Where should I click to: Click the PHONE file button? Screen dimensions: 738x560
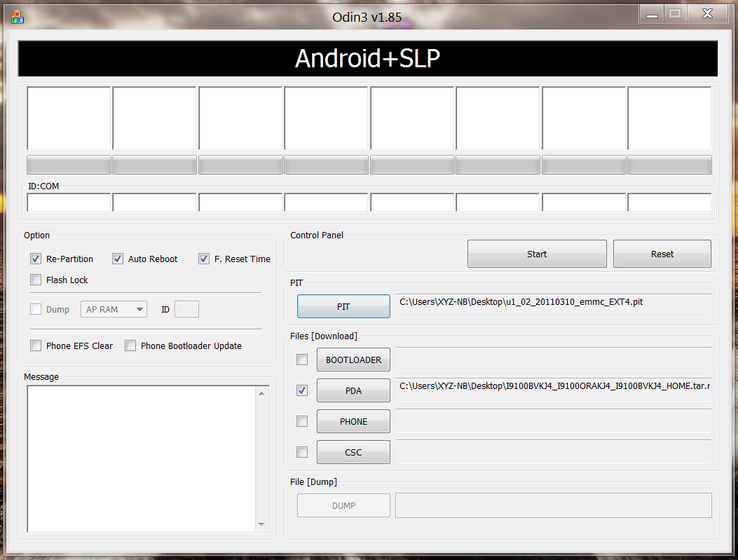(x=353, y=422)
